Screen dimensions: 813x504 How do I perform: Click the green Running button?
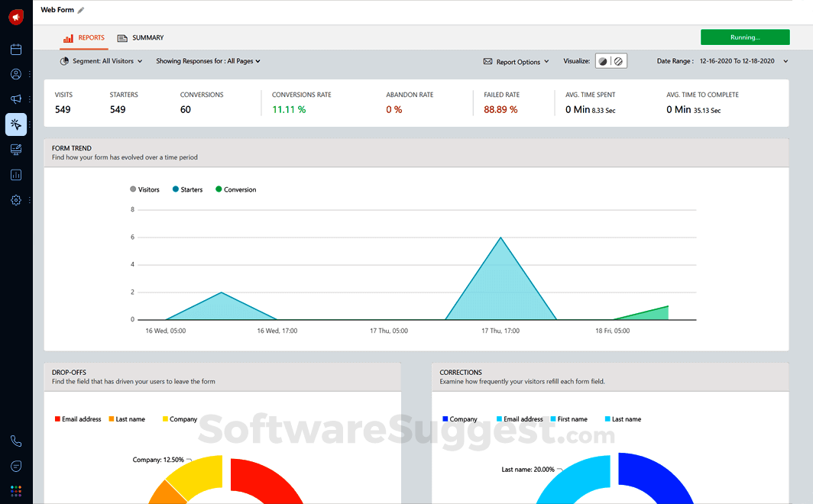tap(744, 37)
